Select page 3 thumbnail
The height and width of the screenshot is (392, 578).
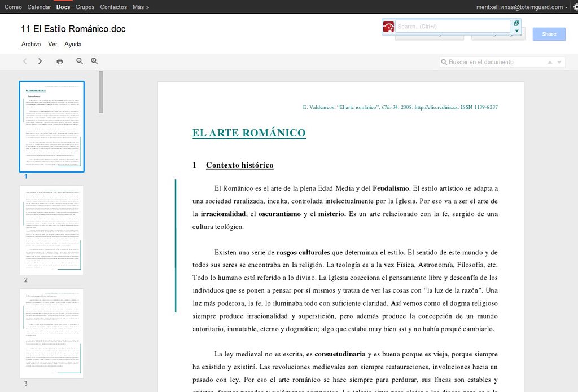(x=51, y=334)
